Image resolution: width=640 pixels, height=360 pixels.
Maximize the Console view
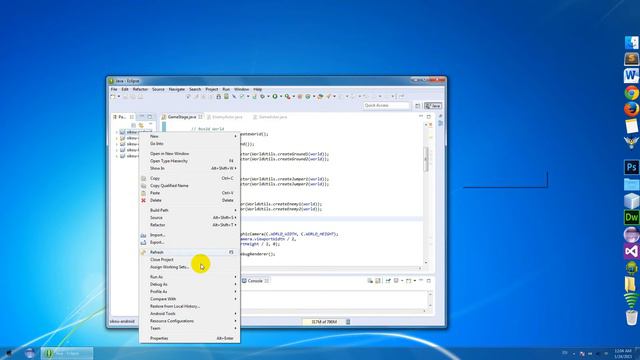[429, 281]
